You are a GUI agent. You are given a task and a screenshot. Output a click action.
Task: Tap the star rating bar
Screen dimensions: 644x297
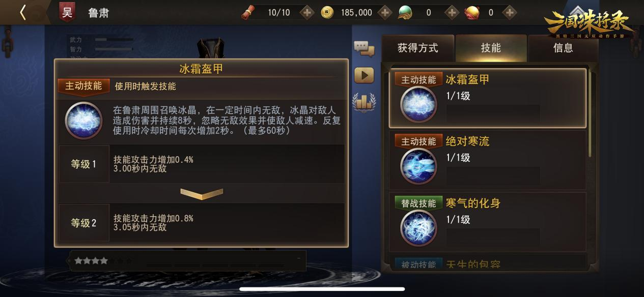coord(188,261)
